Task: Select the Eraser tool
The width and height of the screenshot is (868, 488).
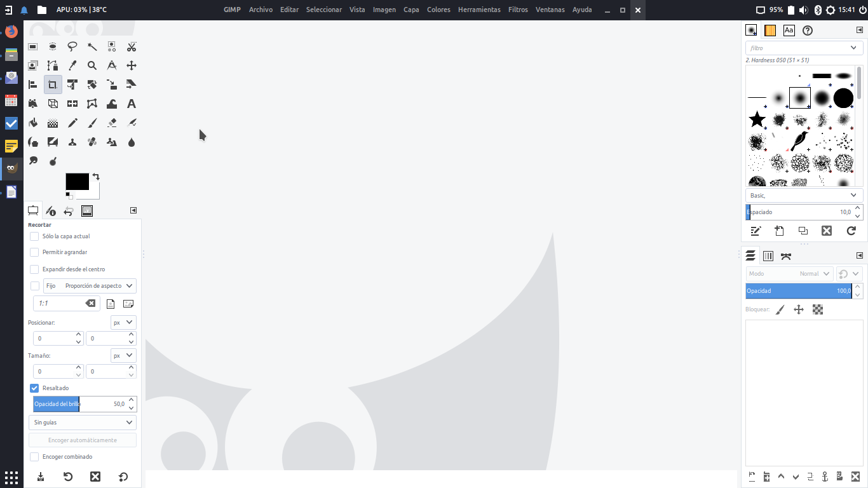Action: click(x=112, y=123)
